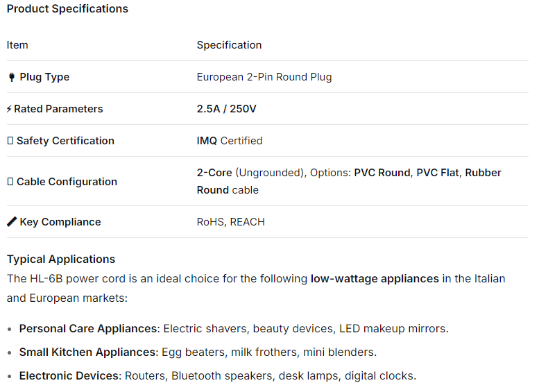539x392 pixels.
Task: Select the Item column header
Action: [x=17, y=45]
